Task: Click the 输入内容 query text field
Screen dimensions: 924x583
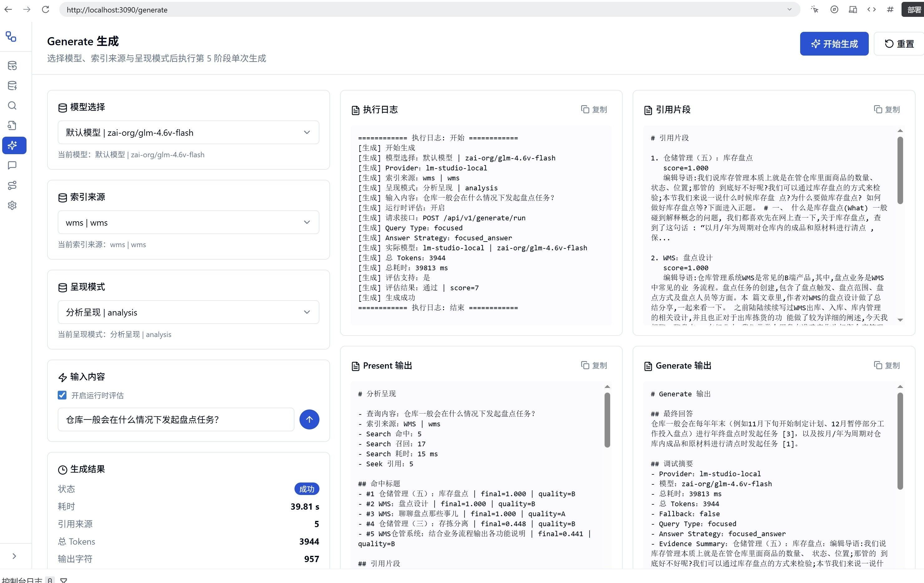Action: (x=176, y=419)
